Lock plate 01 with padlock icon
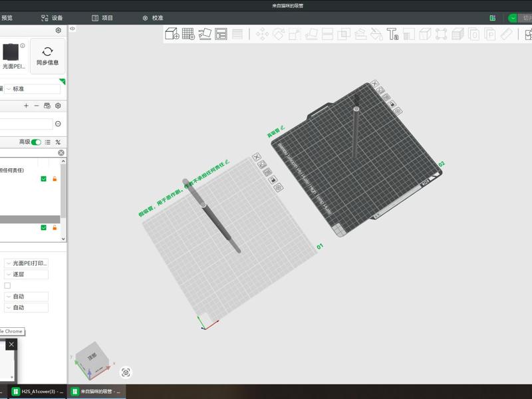Screen dimensions: 532x399 [273, 180]
